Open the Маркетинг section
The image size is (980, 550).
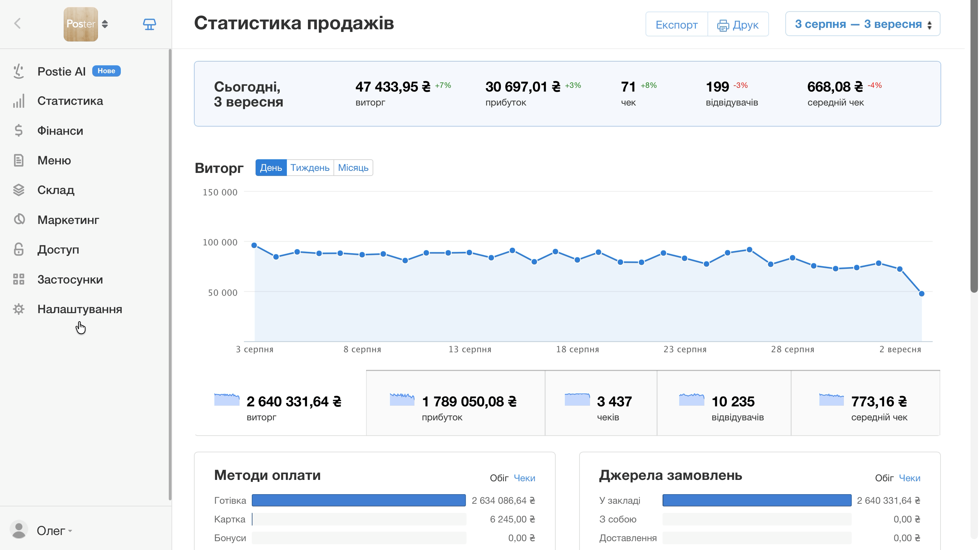pos(68,220)
